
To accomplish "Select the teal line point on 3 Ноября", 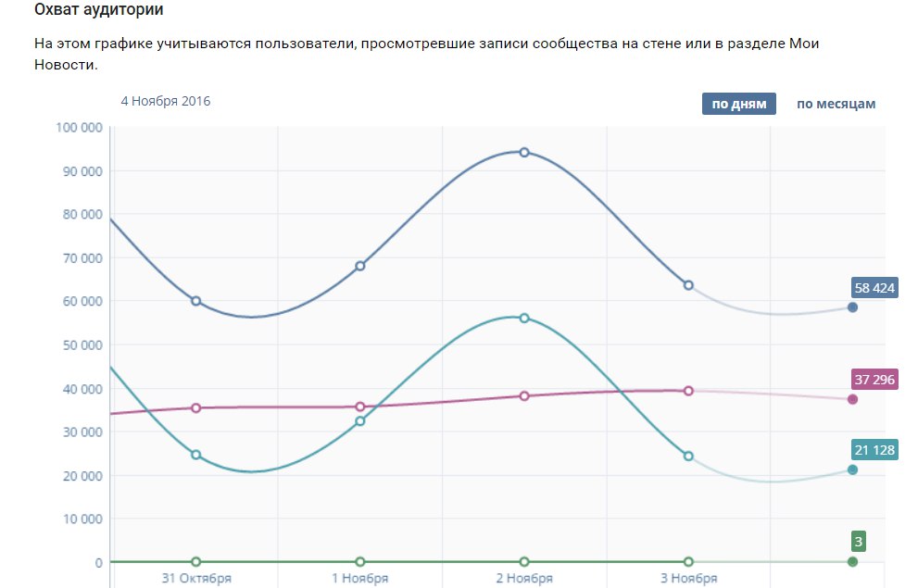I will 688,456.
